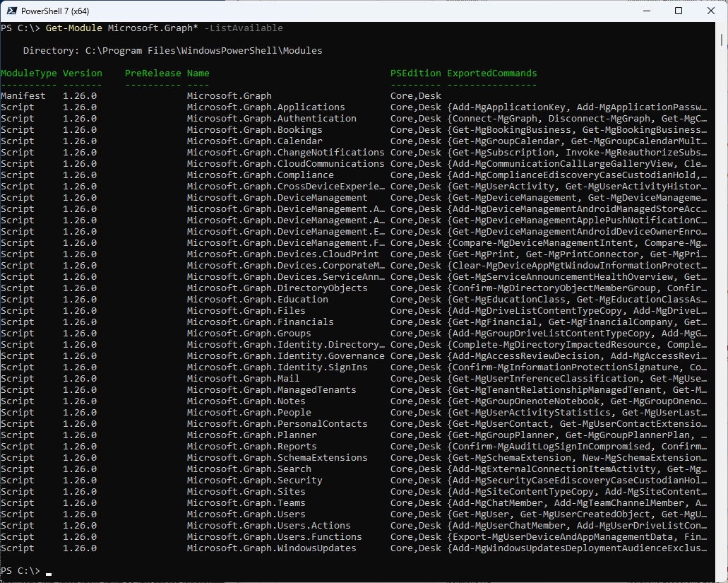728x583 pixels.
Task: Select Microsoft.Graph.Users.Functions module name
Action: pyautogui.click(x=275, y=536)
